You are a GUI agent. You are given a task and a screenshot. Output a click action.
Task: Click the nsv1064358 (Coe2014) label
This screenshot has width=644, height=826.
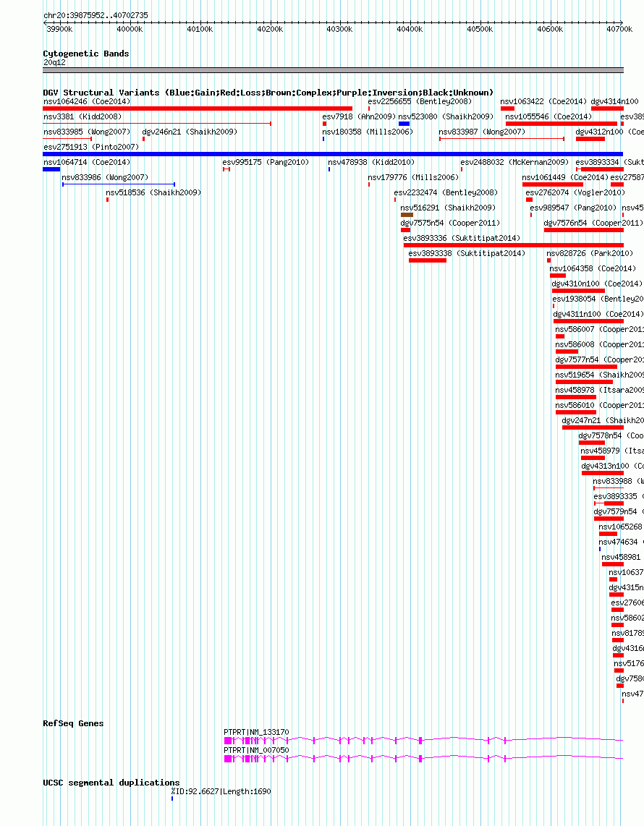pyautogui.click(x=593, y=268)
